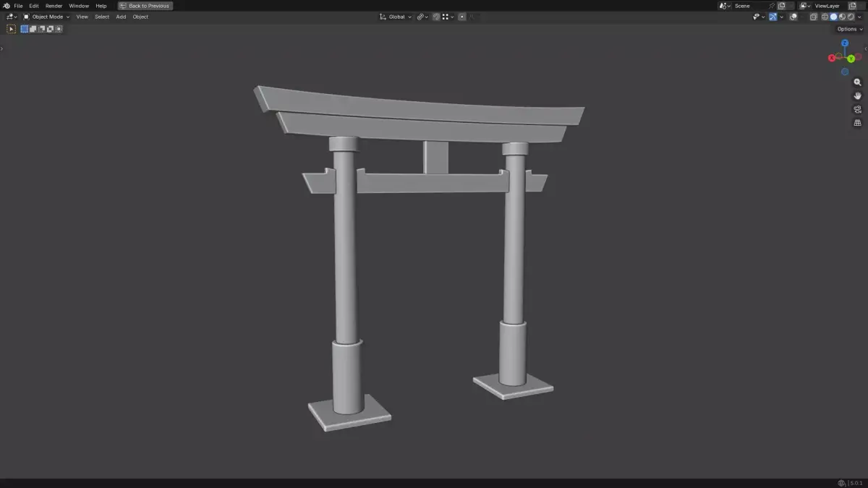Viewport: 868px width, 488px height.
Task: Switch viewport shading to Wireframe
Action: 825,17
